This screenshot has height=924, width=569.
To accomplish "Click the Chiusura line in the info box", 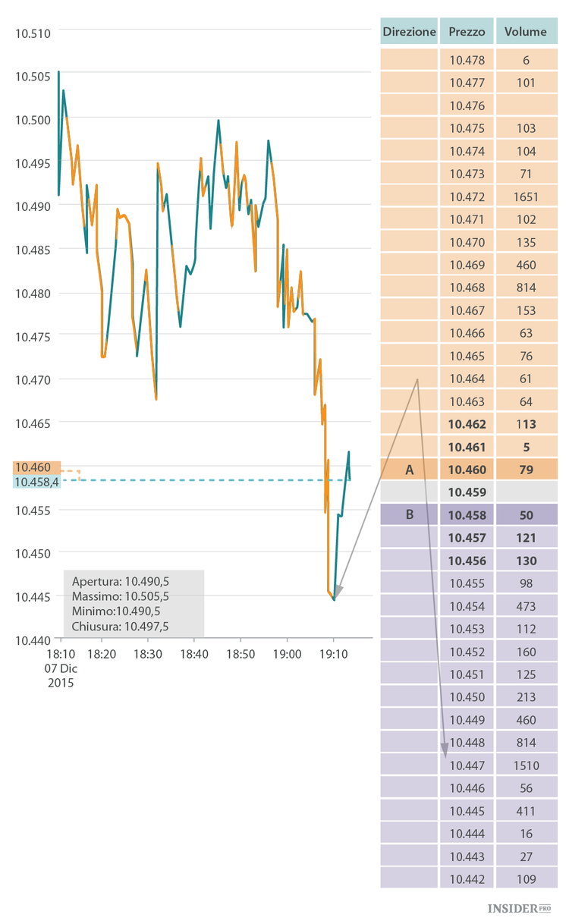I will click(120, 626).
